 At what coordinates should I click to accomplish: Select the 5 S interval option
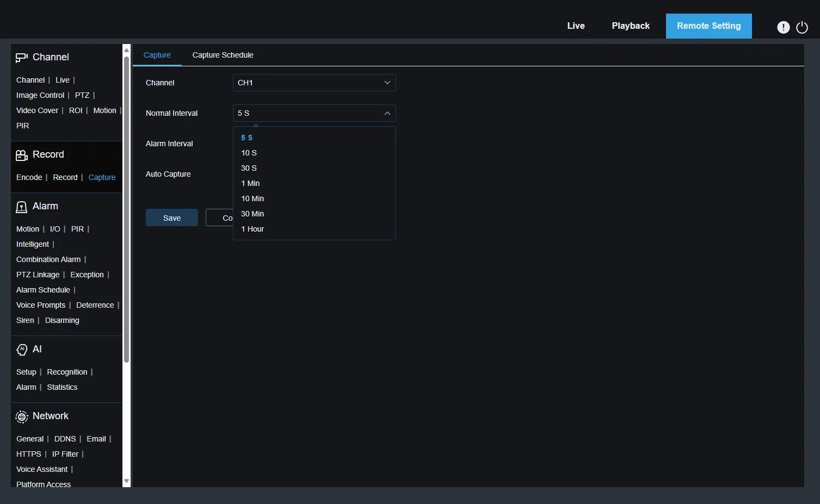coord(246,138)
